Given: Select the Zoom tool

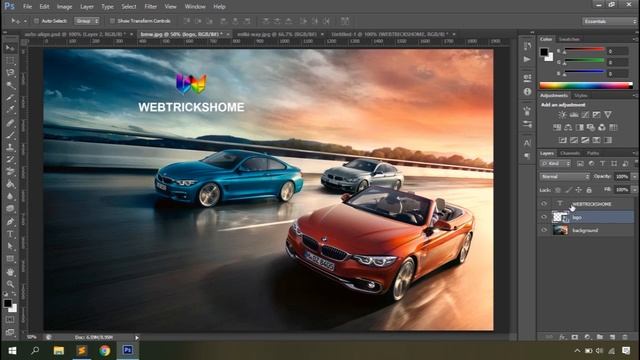Looking at the screenshot, I should pyautogui.click(x=10, y=284).
